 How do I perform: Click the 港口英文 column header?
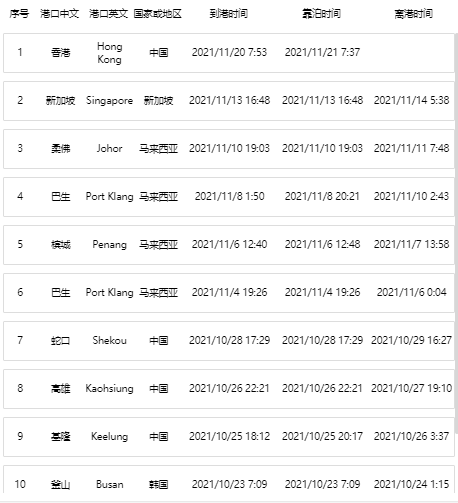[109, 14]
